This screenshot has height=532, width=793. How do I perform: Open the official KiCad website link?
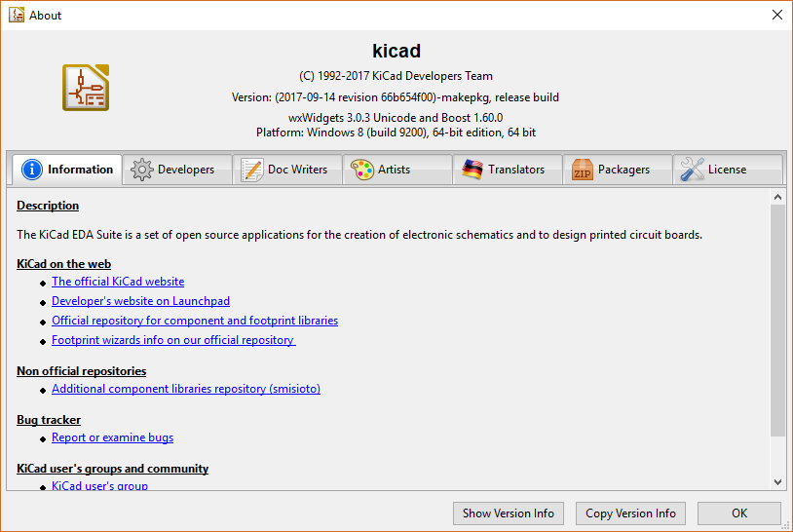click(118, 282)
